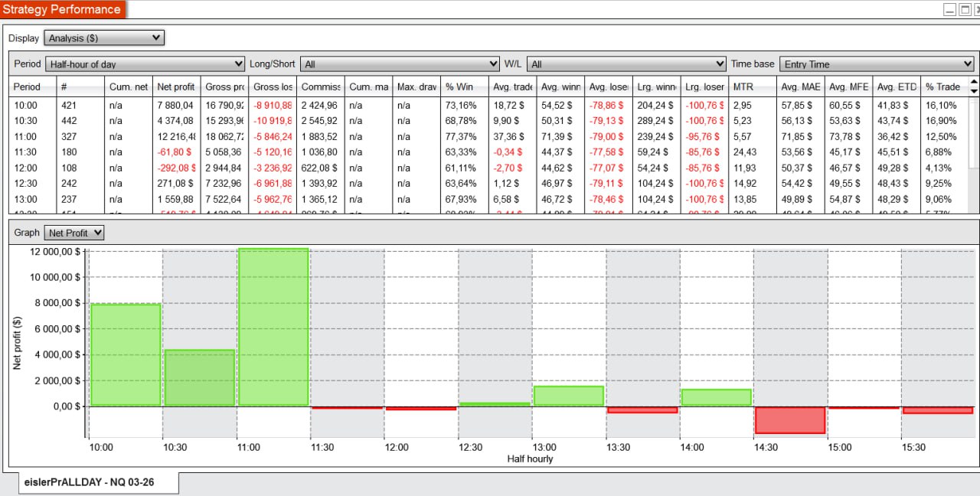This screenshot has width=980, height=496.
Task: Maximize the Strategy Performance window
Action: pyautogui.click(x=964, y=9)
